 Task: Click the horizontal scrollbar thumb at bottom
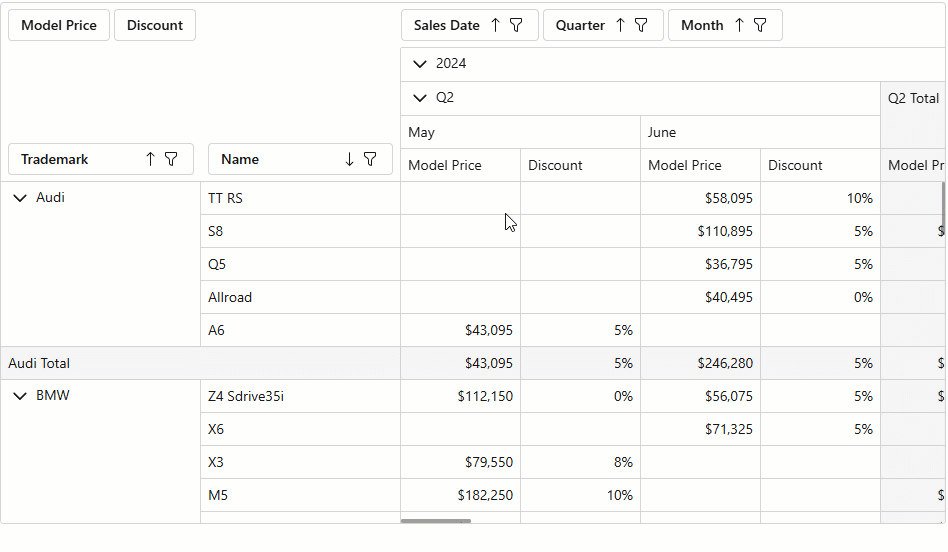pos(436,521)
